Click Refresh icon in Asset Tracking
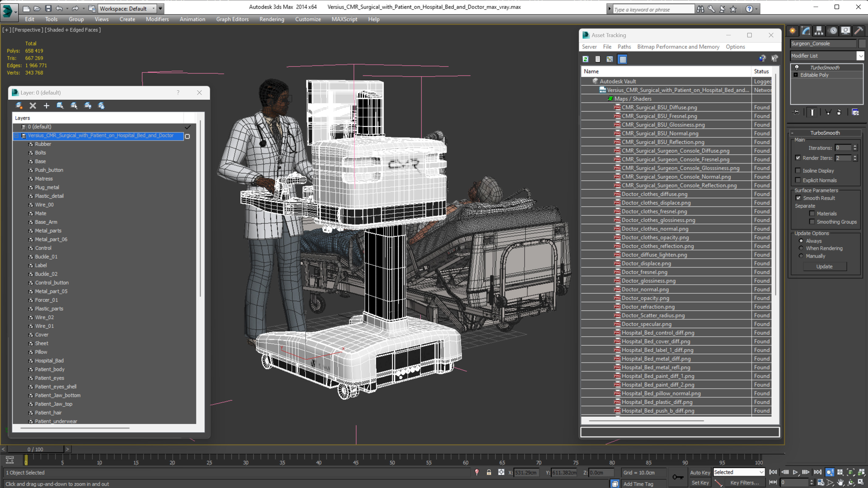This screenshot has width=868, height=488. [x=586, y=59]
